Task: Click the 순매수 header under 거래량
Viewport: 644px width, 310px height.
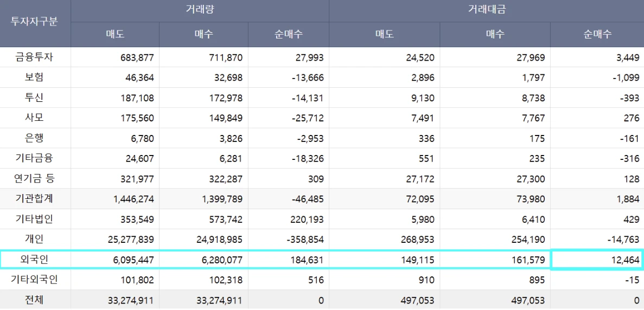Action: [288, 35]
